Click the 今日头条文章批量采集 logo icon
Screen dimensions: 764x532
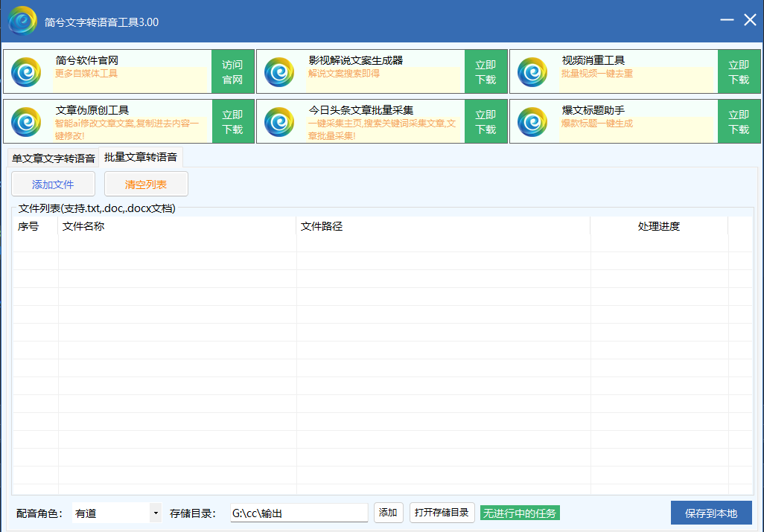click(279, 122)
